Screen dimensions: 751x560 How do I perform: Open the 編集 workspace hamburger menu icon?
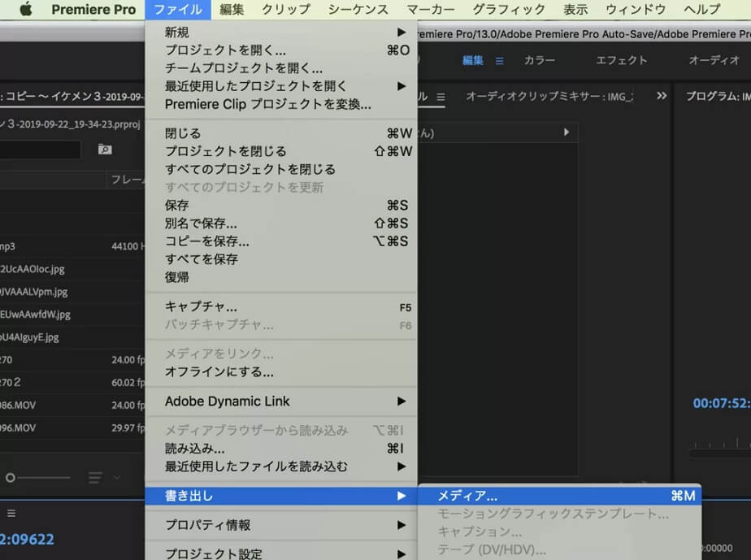pyautogui.click(x=500, y=60)
